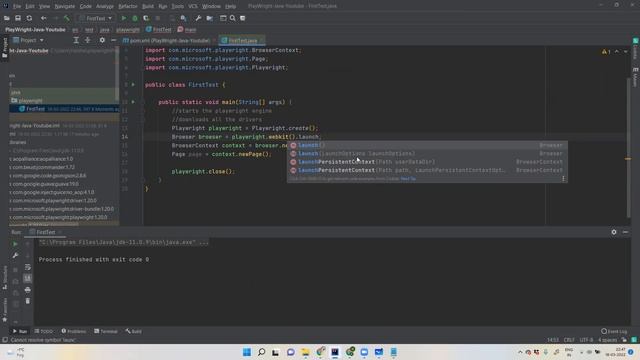The image size is (640, 360).
Task: Click run gutter arrow beside main method
Action: (x=133, y=102)
